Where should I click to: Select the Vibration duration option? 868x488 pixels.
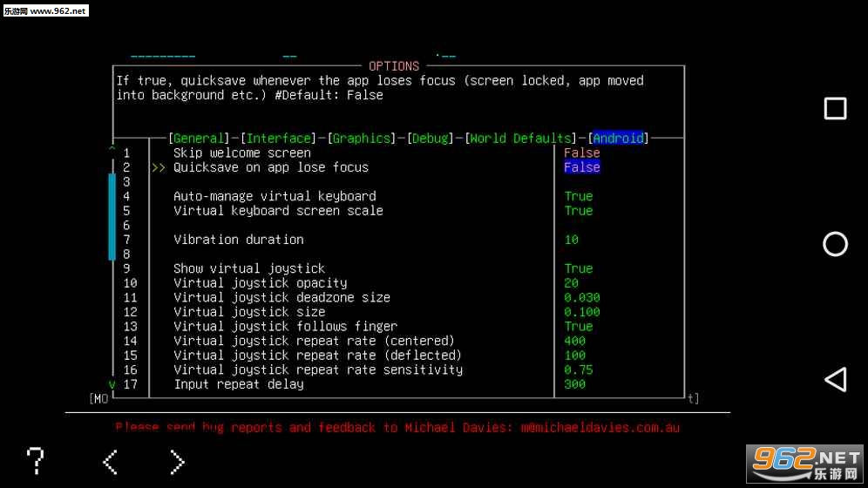tap(238, 240)
